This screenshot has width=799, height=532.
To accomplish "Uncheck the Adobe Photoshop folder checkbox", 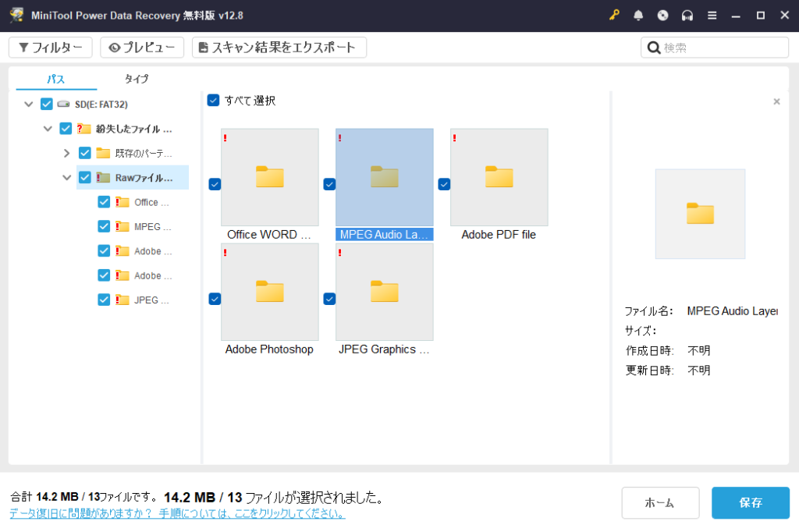I will pyautogui.click(x=215, y=299).
